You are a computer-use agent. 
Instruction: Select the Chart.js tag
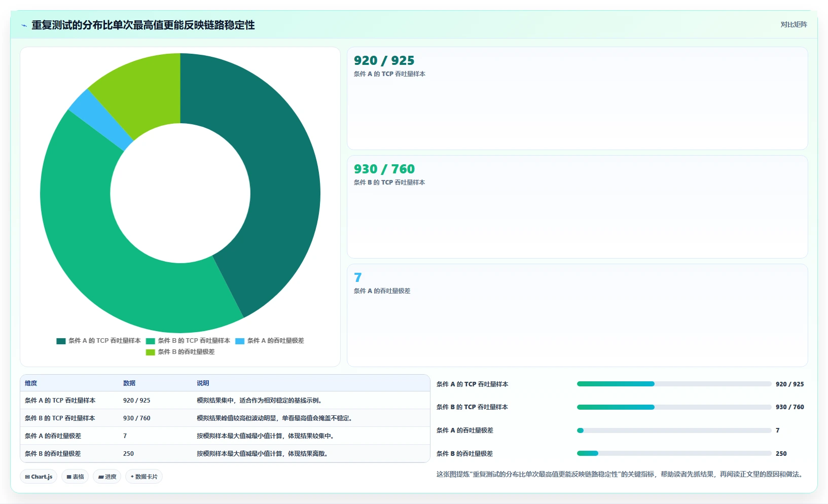[39, 477]
